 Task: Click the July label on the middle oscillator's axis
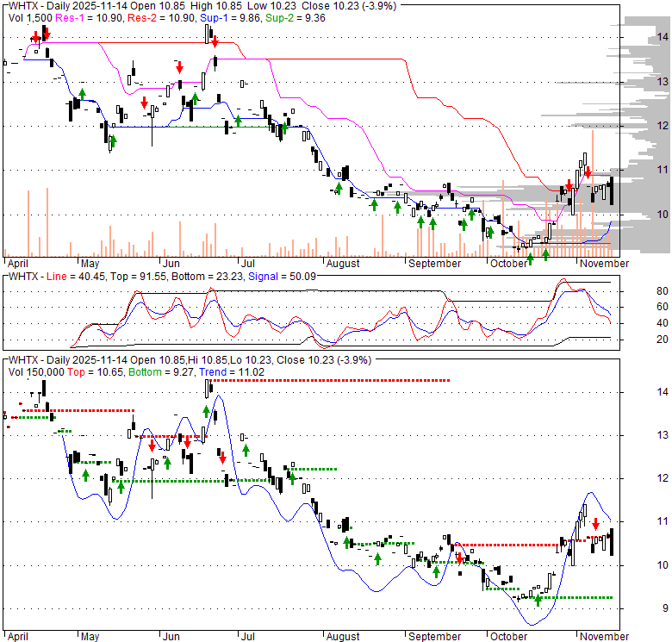pyautogui.click(x=248, y=263)
